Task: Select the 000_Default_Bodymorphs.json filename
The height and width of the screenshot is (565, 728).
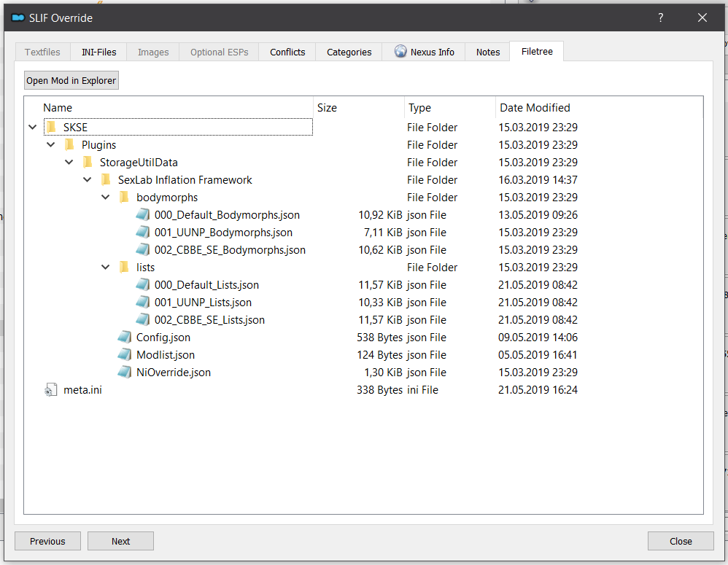Action: point(227,215)
